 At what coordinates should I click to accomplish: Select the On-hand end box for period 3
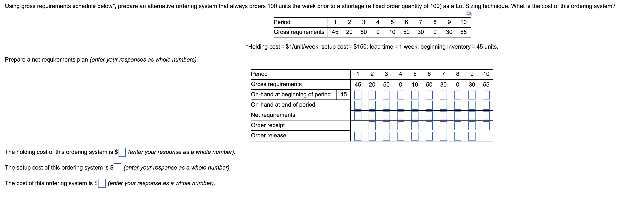coord(386,105)
